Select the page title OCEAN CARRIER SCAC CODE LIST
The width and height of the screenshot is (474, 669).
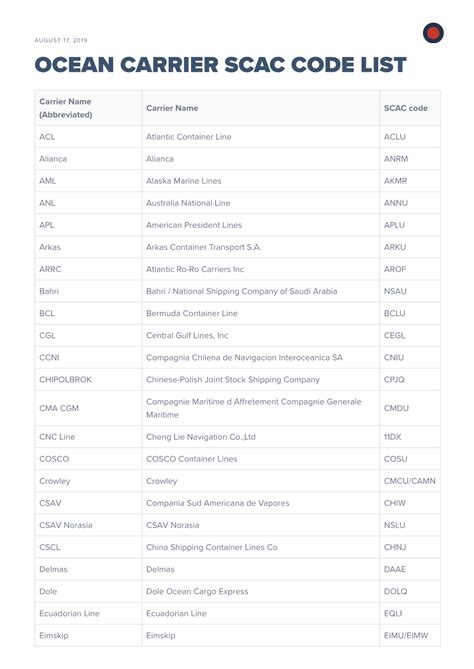tap(221, 65)
